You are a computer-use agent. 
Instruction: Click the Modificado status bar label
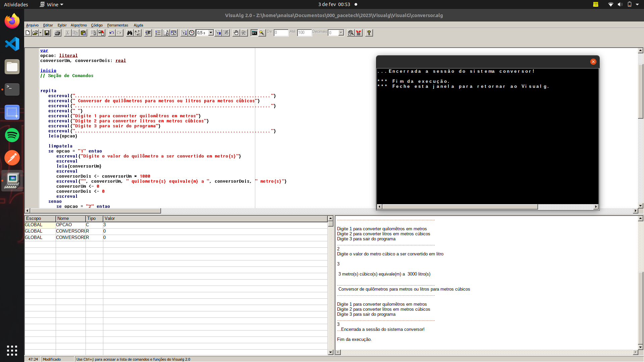point(52,359)
